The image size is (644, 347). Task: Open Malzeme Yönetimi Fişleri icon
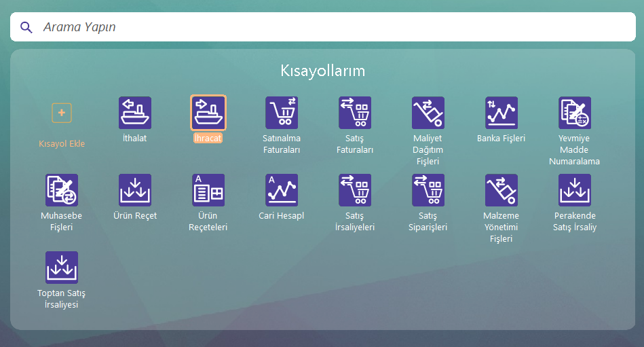pyautogui.click(x=501, y=190)
